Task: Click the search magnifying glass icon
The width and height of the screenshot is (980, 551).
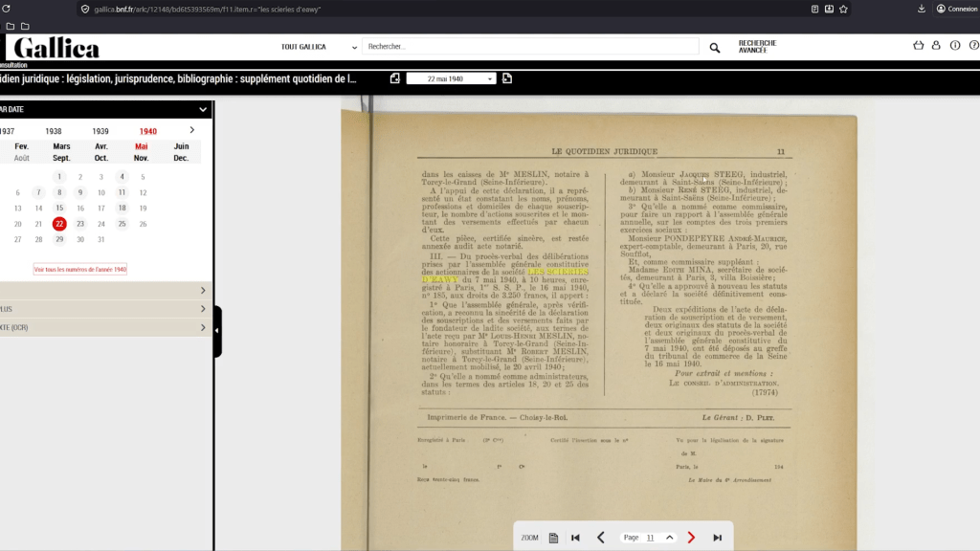Action: click(x=714, y=47)
